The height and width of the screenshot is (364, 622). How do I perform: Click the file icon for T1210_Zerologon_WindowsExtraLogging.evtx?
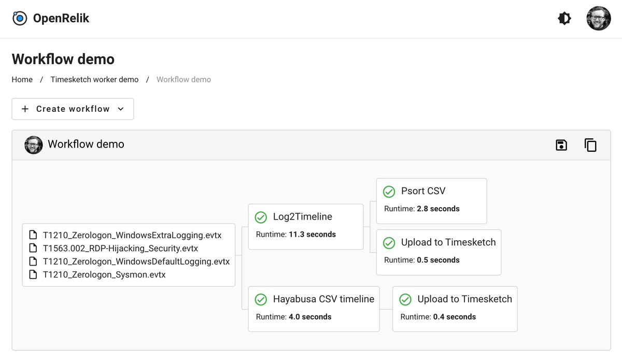pos(33,235)
